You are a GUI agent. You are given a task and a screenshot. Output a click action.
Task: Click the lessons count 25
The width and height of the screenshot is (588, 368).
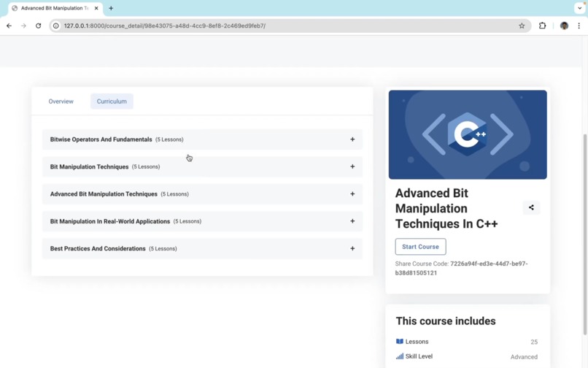coord(534,342)
